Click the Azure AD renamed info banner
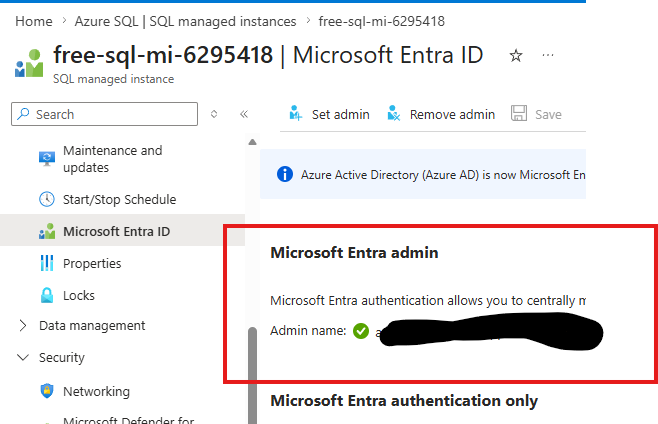This screenshot has width=658, height=424. point(423,174)
